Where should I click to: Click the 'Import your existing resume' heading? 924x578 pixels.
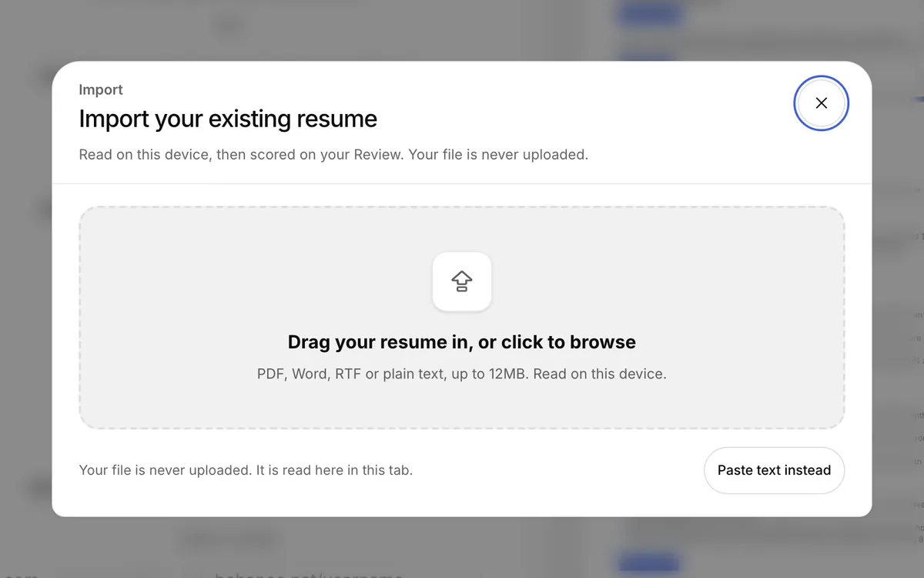click(x=228, y=119)
